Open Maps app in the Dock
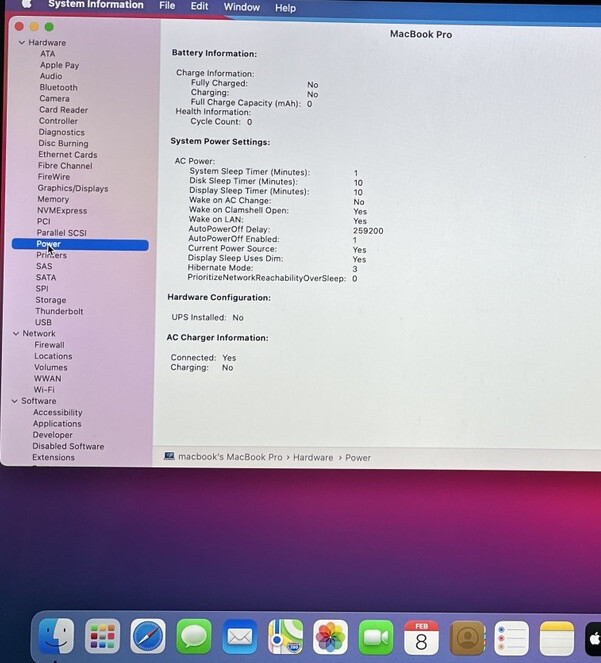Screen dimensions: 601x663 (x=285, y=636)
